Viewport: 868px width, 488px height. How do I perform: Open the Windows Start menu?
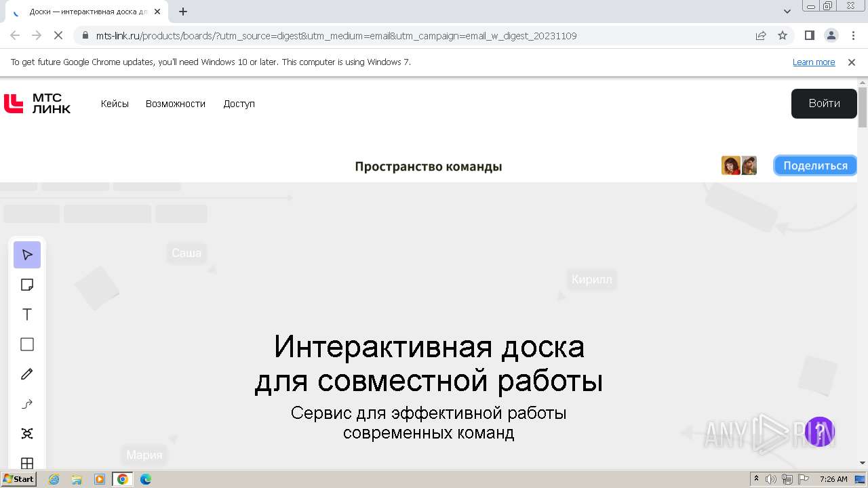point(18,479)
